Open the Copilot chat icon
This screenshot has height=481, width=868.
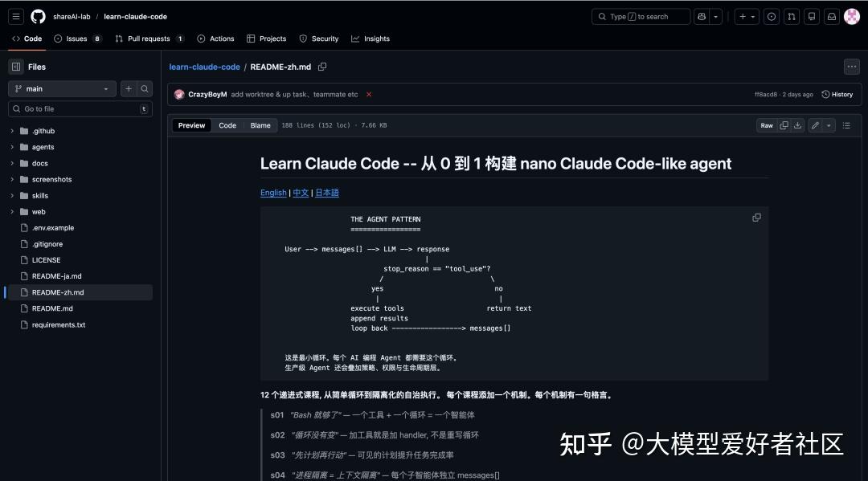pos(702,17)
